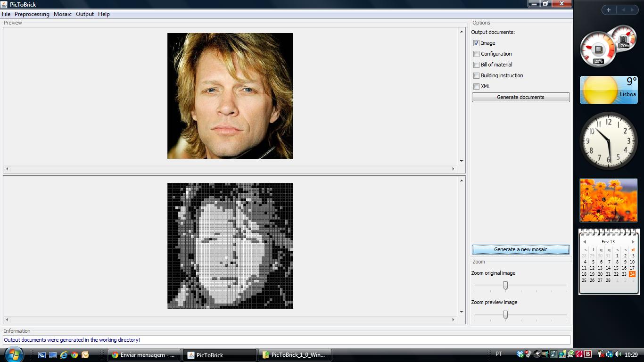This screenshot has height=362, width=644.
Task: Open the volume speaker tray icon
Action: tap(618, 354)
